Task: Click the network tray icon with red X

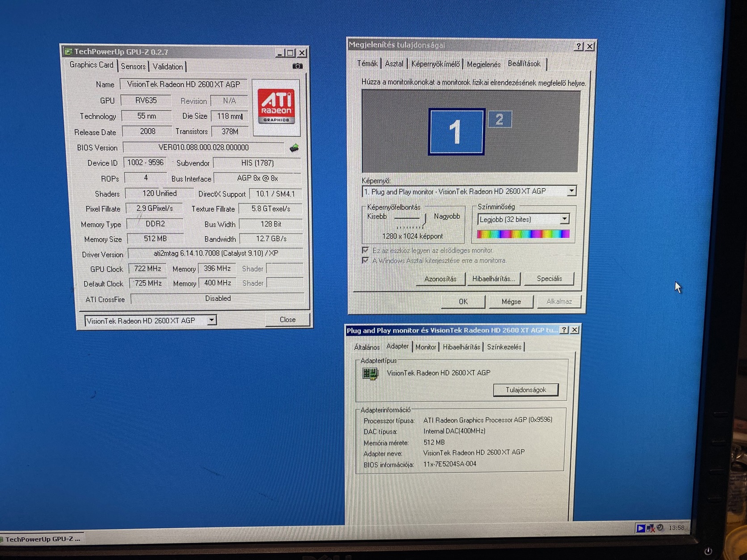Action: (x=650, y=528)
